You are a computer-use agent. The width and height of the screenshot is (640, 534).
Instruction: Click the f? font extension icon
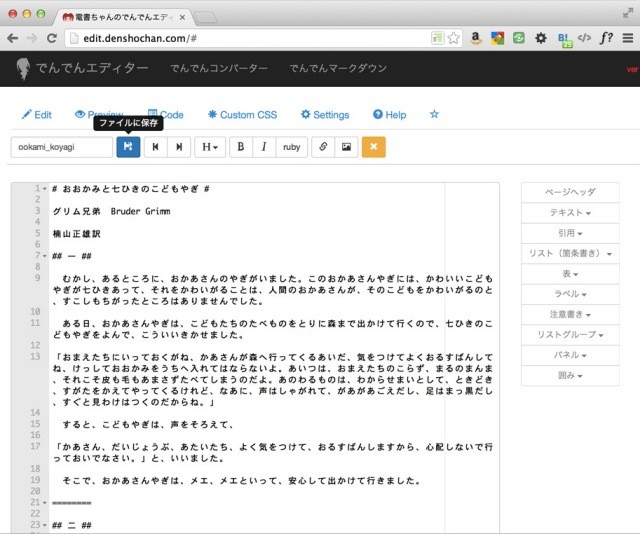point(607,38)
